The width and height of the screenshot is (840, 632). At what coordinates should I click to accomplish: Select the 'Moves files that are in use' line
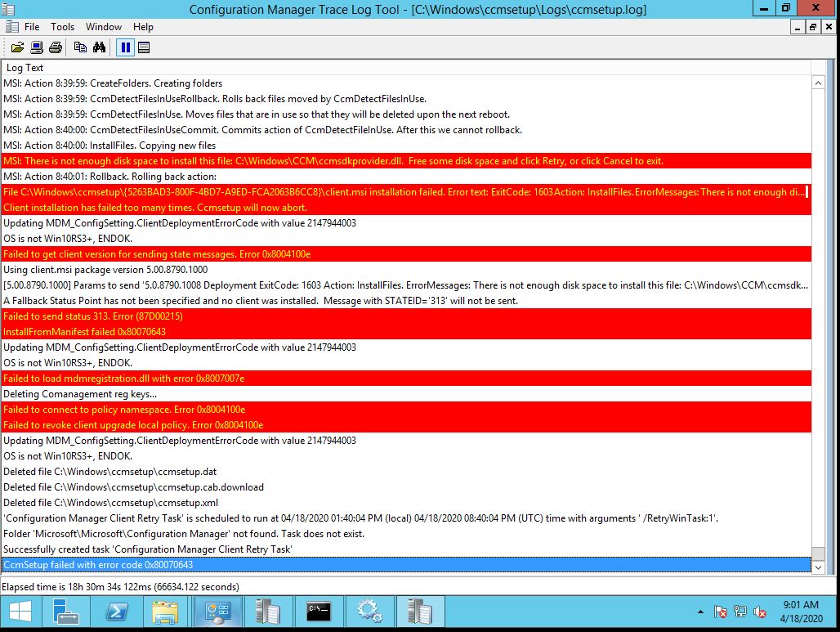pyautogui.click(x=406, y=114)
